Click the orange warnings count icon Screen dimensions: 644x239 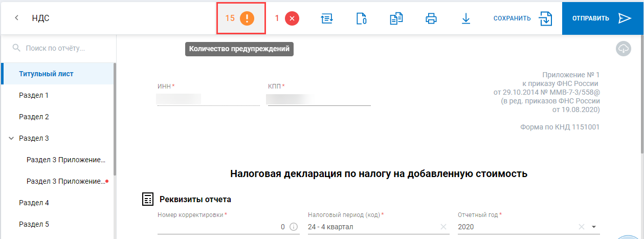[247, 18]
